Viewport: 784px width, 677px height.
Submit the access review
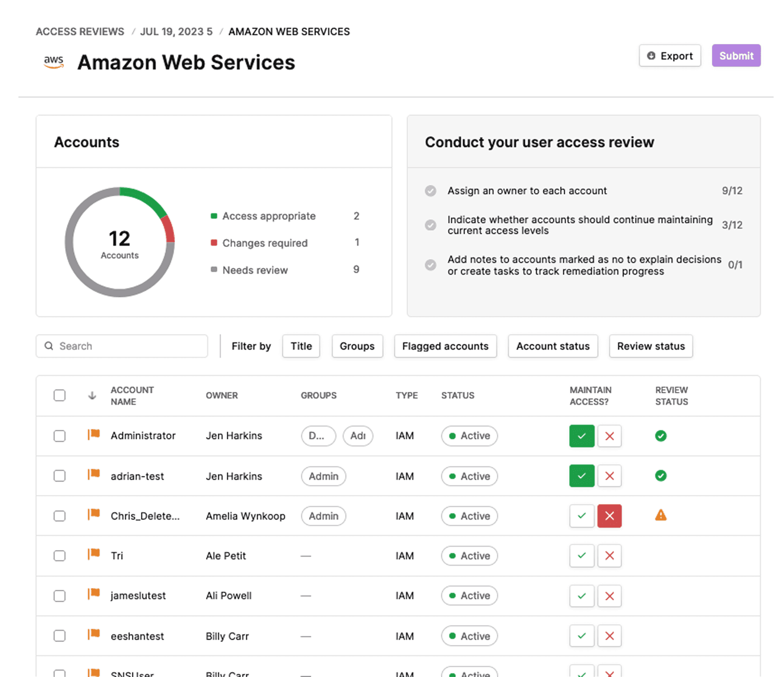pyautogui.click(x=736, y=56)
